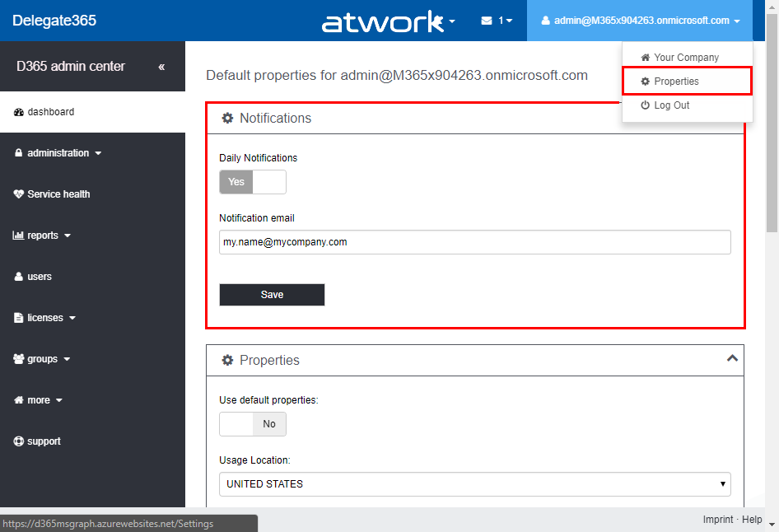Expand the more menu
The width and height of the screenshot is (779, 532).
click(x=92, y=400)
